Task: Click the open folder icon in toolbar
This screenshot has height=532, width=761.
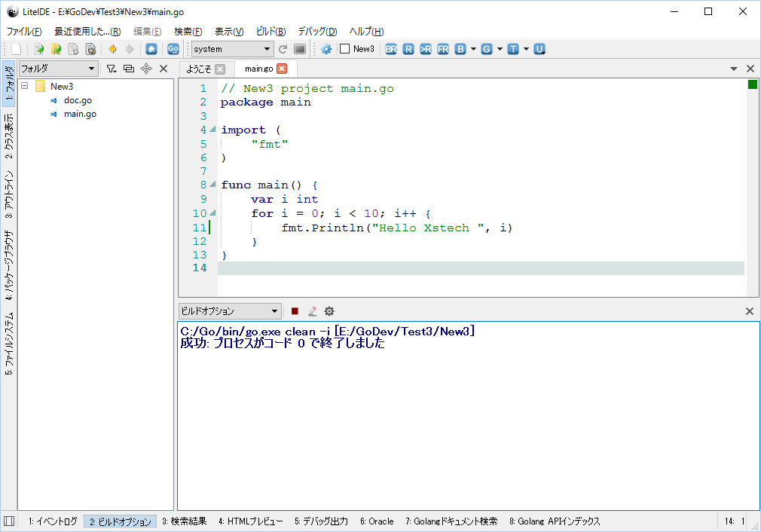Action: coord(57,49)
